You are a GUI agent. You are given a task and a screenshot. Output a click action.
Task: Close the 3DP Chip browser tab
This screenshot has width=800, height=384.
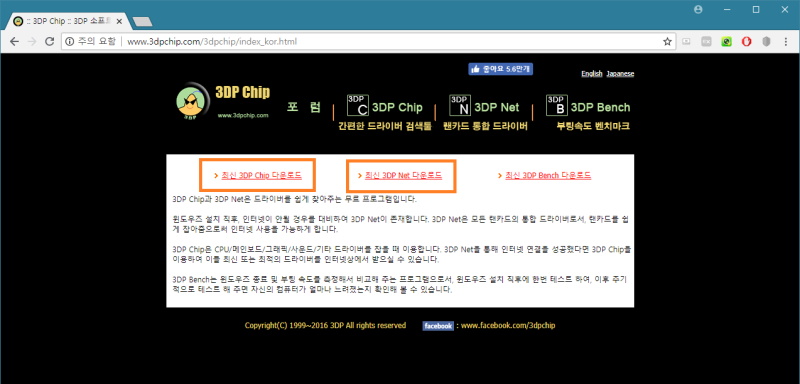click(119, 22)
